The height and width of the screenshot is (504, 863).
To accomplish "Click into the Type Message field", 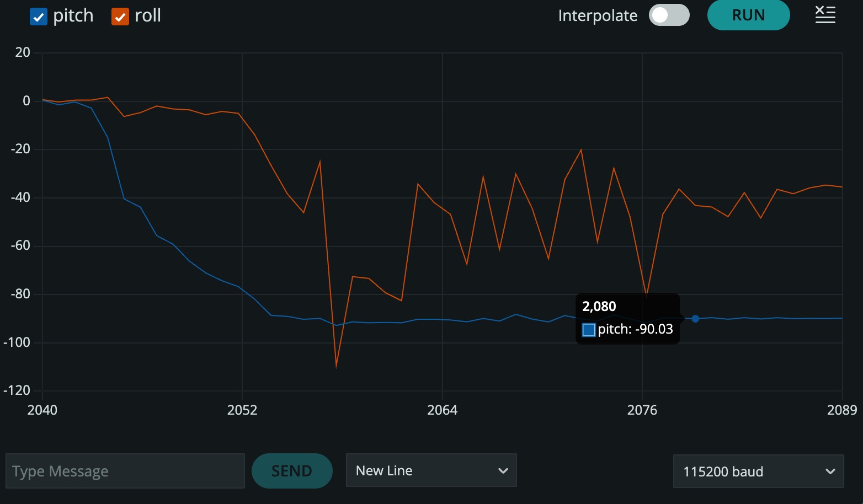I will pos(125,471).
